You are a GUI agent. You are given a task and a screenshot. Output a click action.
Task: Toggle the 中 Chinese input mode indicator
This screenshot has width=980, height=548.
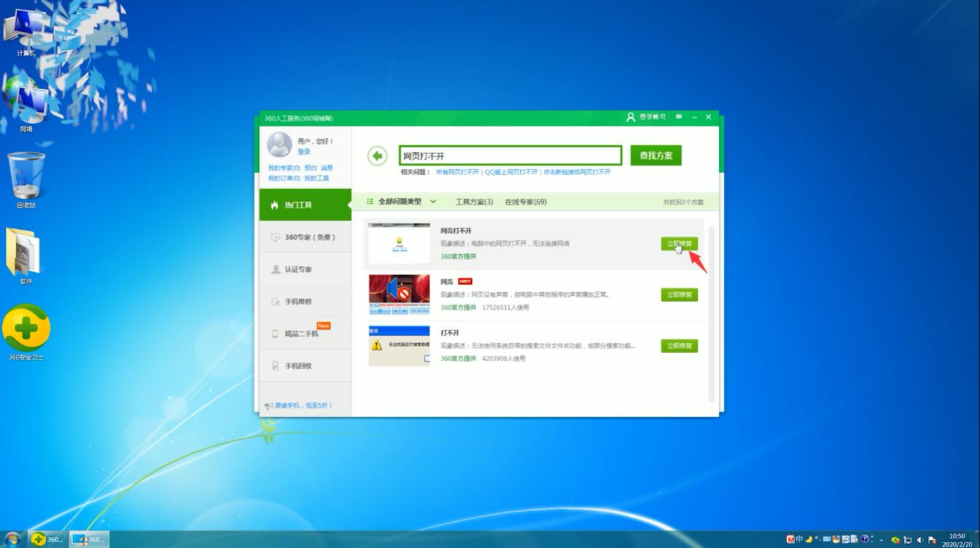[799, 539]
